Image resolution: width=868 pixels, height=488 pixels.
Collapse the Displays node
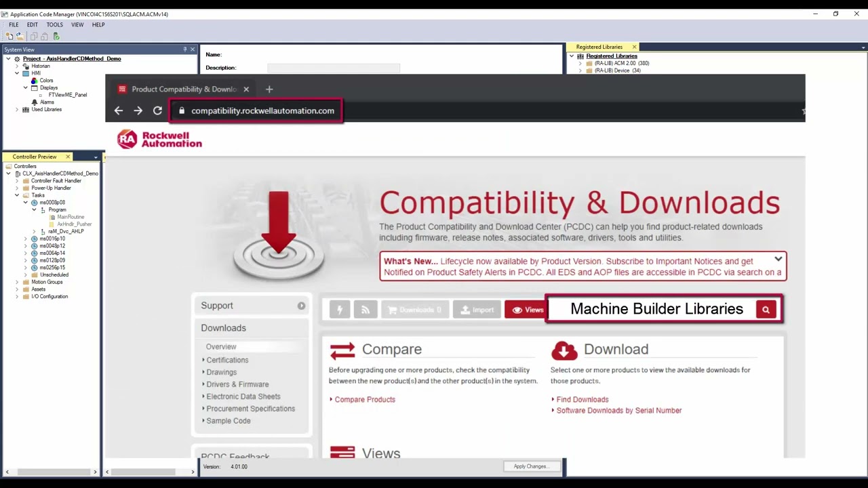point(26,87)
